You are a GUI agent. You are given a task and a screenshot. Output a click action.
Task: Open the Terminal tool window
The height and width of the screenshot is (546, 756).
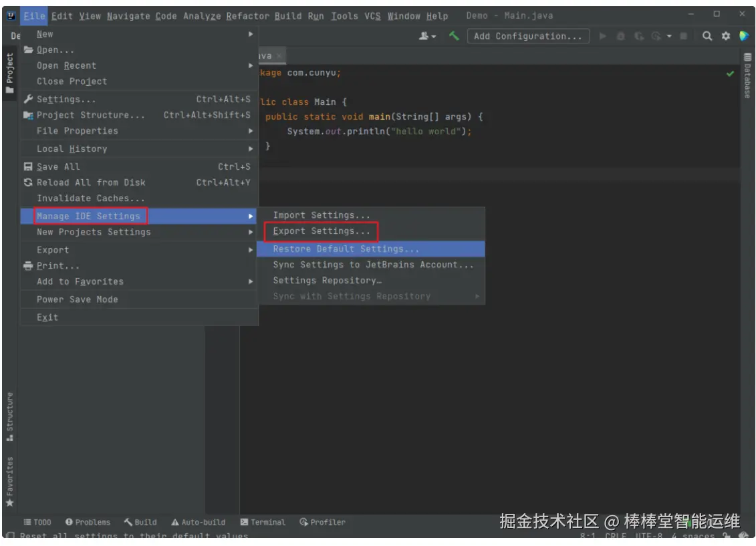[263, 522]
